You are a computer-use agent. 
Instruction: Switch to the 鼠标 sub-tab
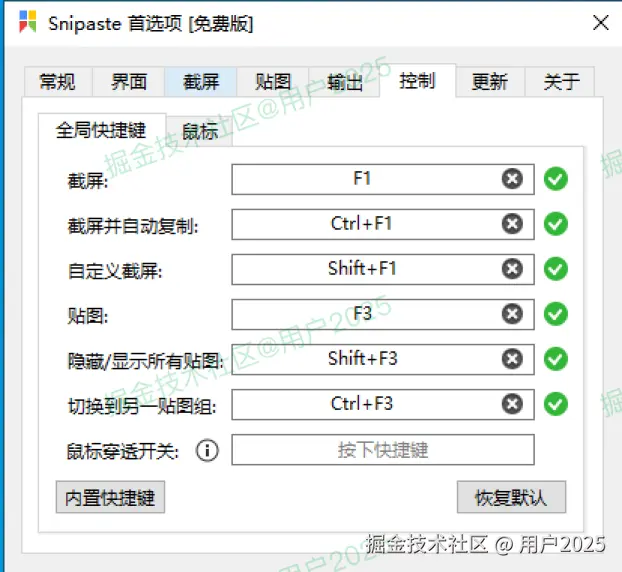200,131
